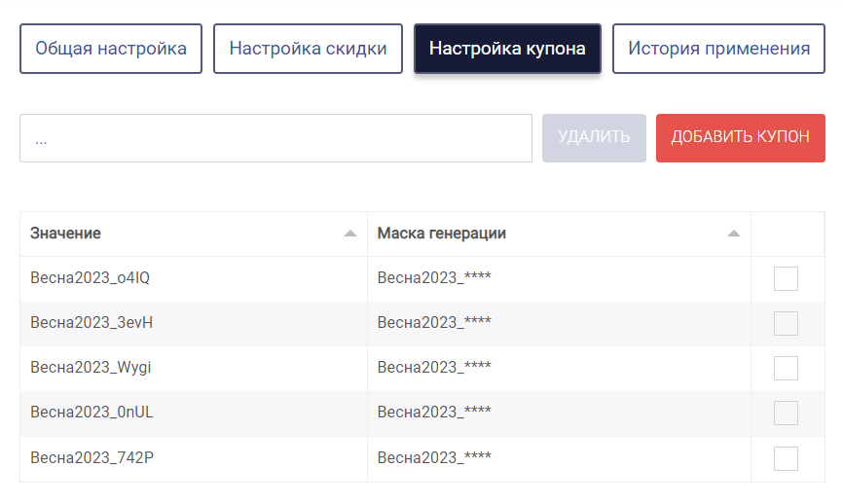Image resolution: width=843 pixels, height=504 pixels.
Task: Select the Весна2023_o4IQ value cell
Action: pyautogui.click(x=90, y=278)
